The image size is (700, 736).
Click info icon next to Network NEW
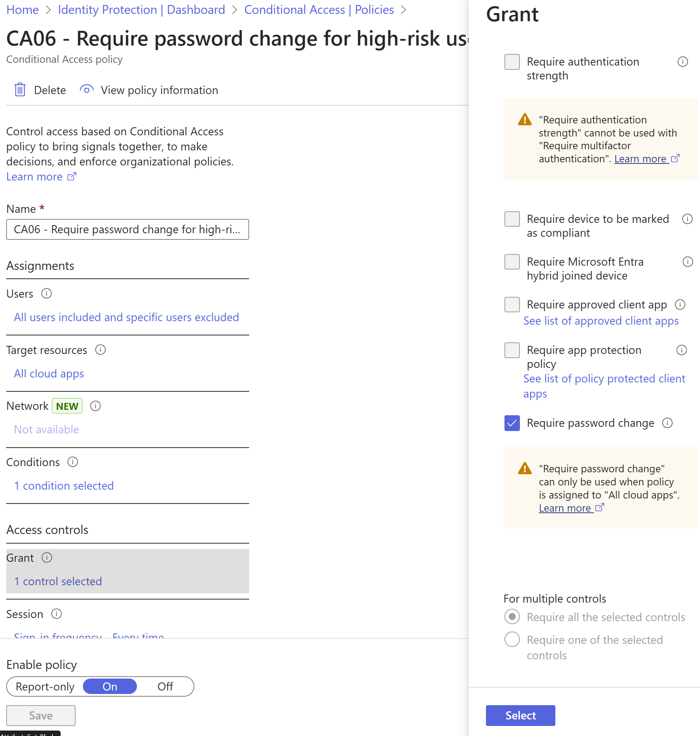96,406
